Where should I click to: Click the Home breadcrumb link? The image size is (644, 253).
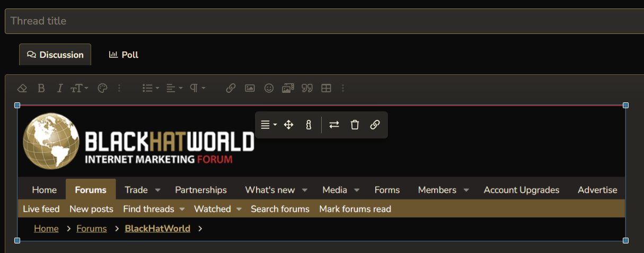[46, 229]
